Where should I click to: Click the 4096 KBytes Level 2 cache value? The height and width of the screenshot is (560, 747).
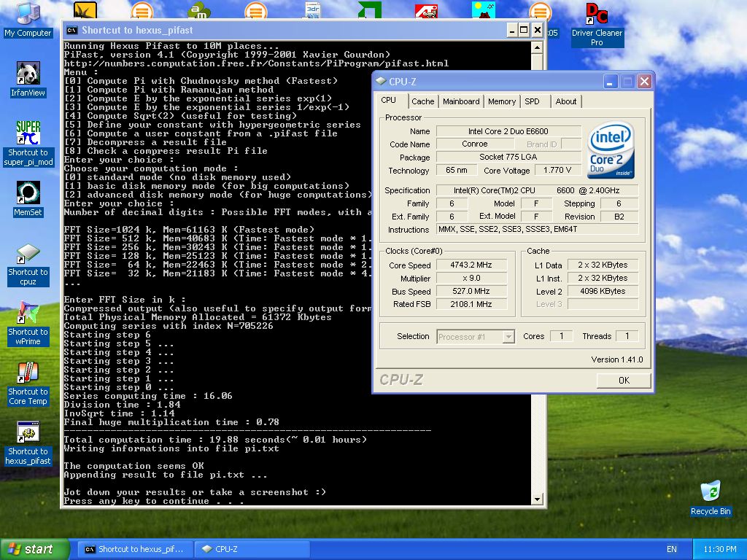(x=603, y=291)
